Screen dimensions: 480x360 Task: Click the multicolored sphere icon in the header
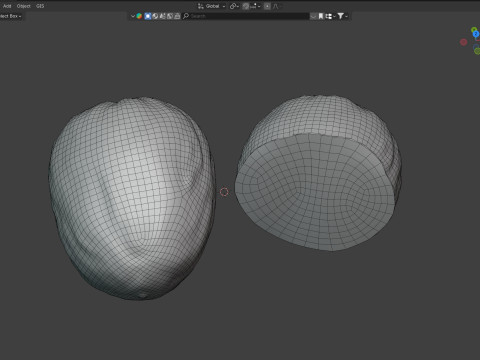pyautogui.click(x=139, y=16)
